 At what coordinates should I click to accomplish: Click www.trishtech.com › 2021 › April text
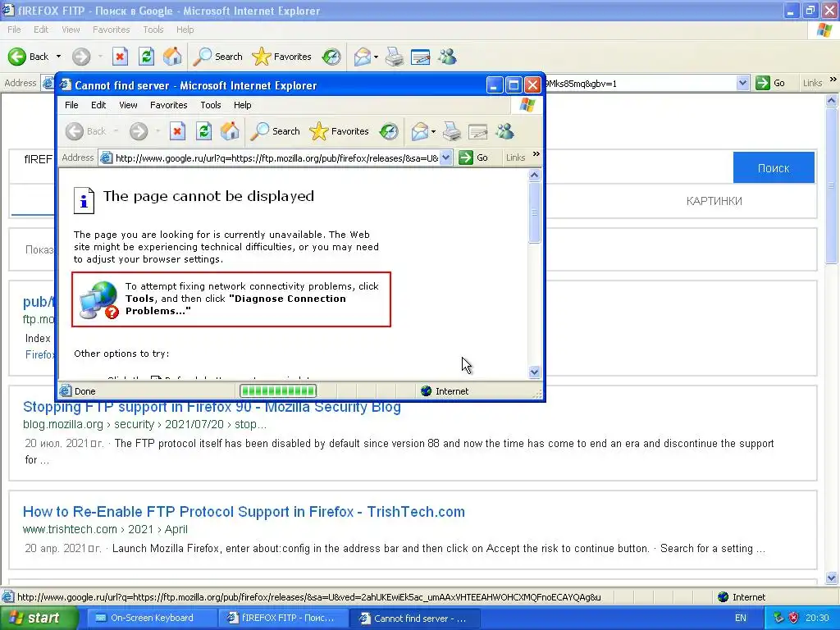(105, 529)
